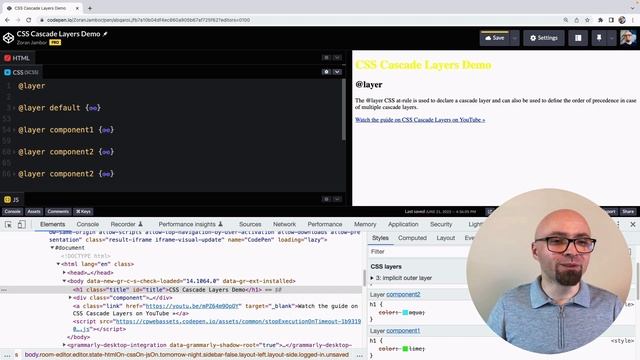
Task: Open the CSS editor chevron dropdown
Action: (337, 72)
